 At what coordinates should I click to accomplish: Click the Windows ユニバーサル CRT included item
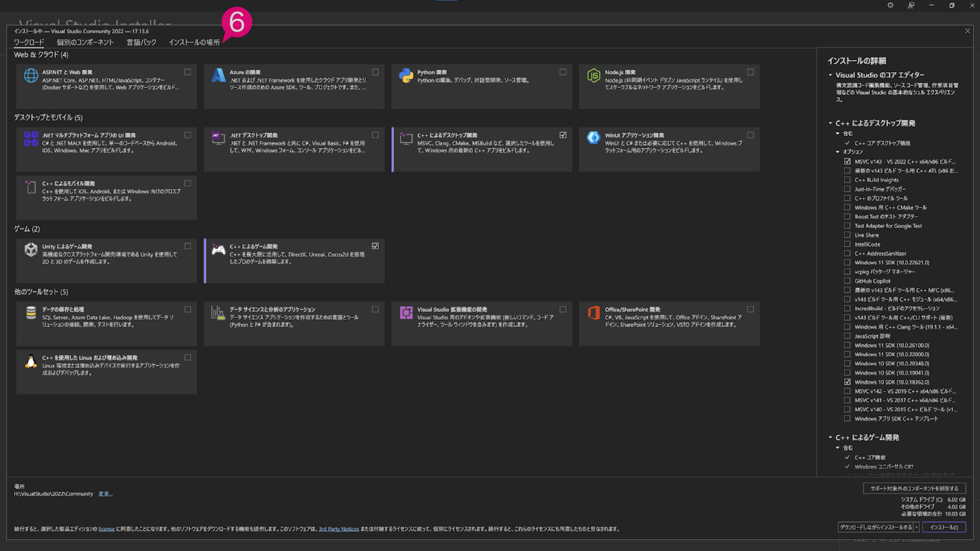point(884,467)
